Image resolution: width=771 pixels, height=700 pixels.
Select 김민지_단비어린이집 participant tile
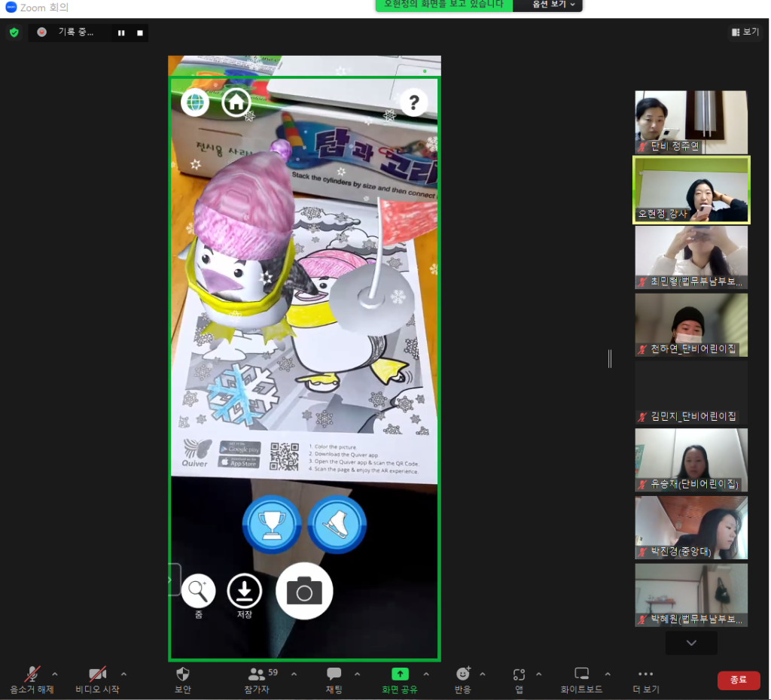pos(691,393)
